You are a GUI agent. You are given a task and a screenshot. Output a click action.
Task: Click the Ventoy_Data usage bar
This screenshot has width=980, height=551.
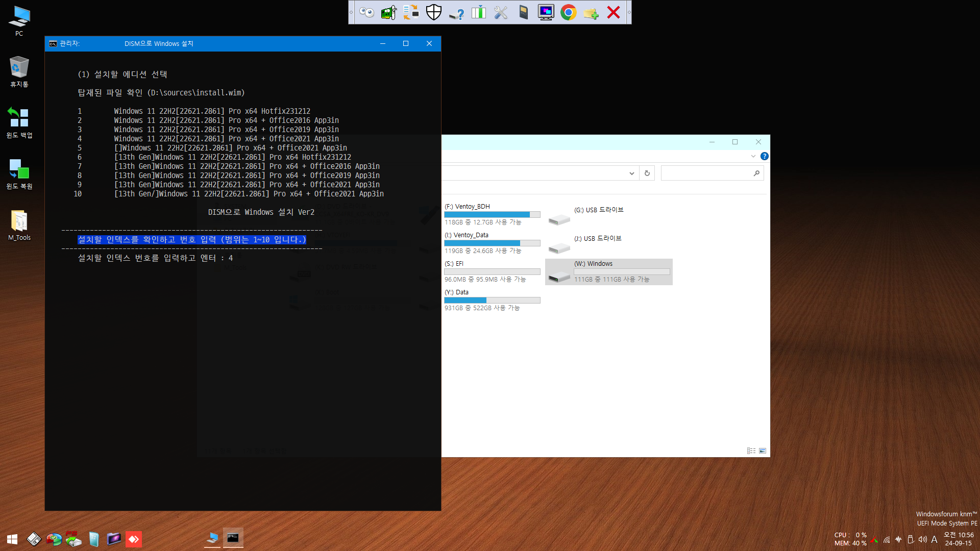point(492,243)
